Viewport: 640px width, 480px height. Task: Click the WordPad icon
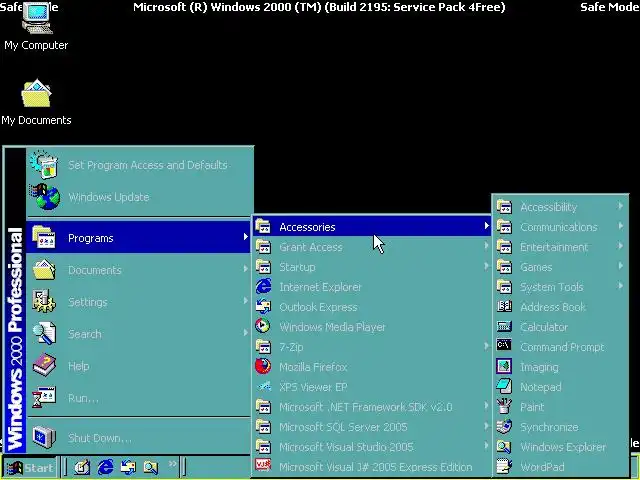tap(504, 466)
